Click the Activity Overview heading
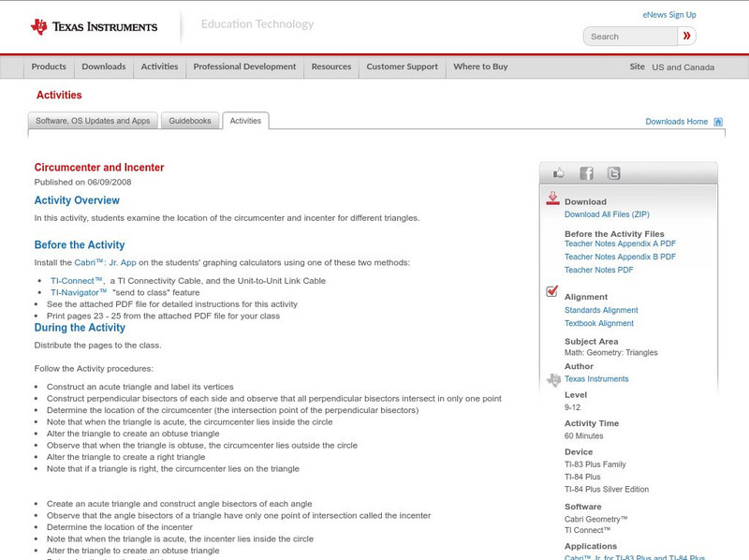This screenshot has height=560, width=749. click(77, 200)
